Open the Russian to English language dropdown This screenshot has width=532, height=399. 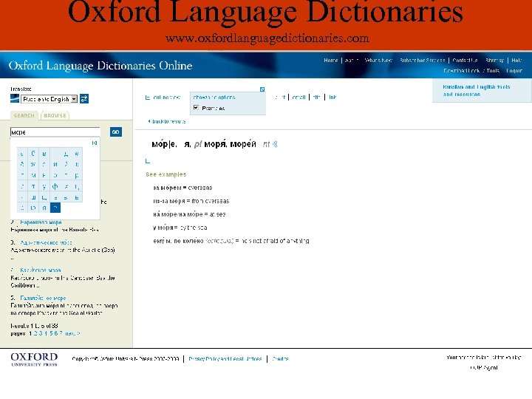(50, 99)
